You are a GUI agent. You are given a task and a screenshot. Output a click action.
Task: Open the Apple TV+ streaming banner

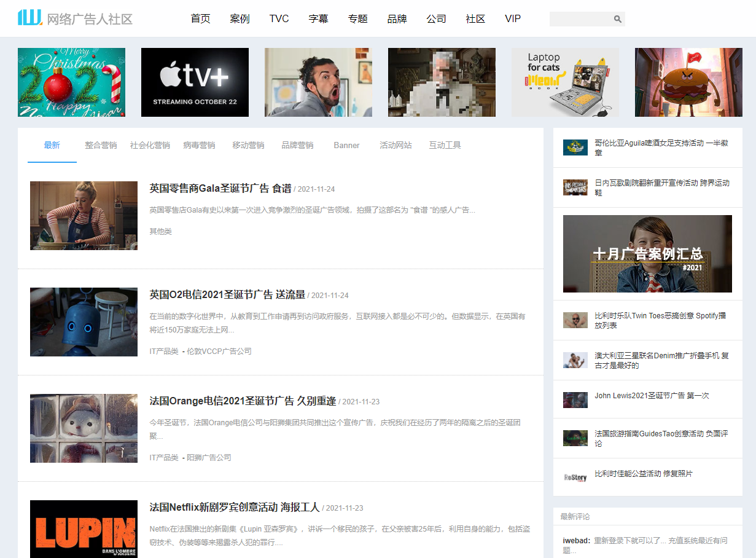click(x=195, y=82)
